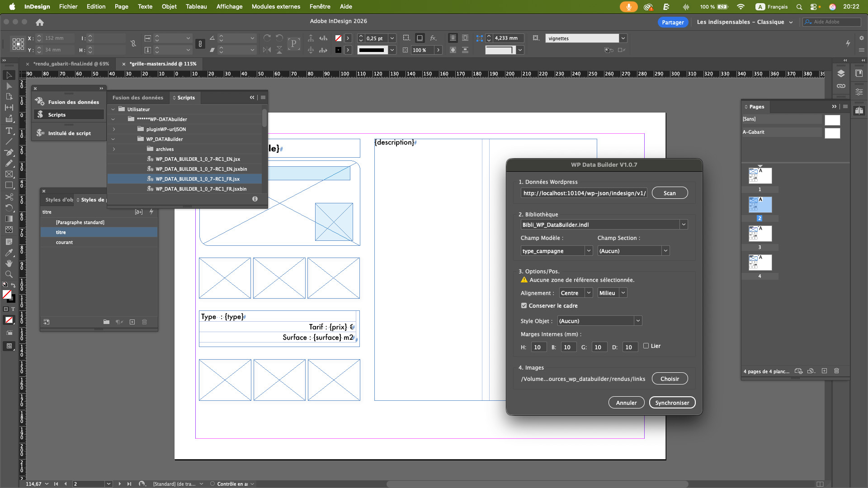Click the Scan button
This screenshot has height=488, width=868.
(x=670, y=193)
